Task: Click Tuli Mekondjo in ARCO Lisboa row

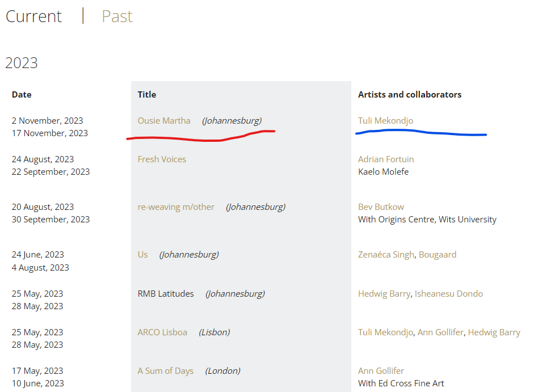Action: coord(385,332)
